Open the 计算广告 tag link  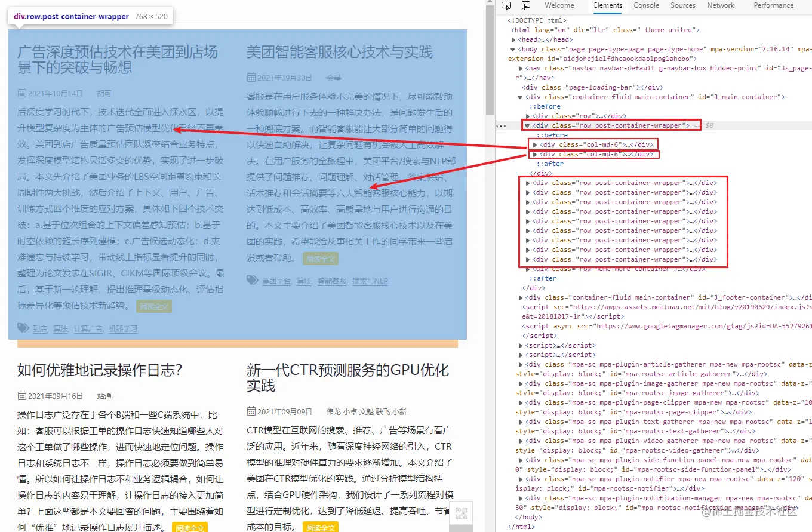[x=88, y=328]
